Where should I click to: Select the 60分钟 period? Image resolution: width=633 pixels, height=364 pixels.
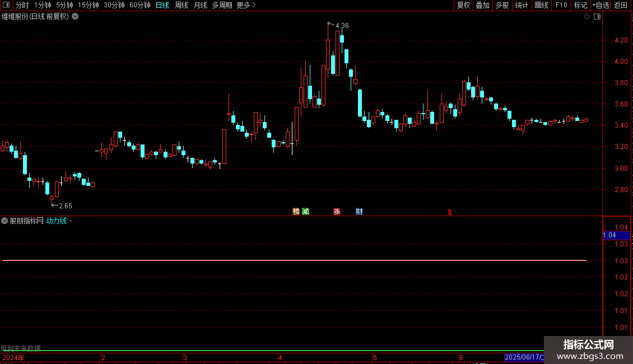coord(139,5)
